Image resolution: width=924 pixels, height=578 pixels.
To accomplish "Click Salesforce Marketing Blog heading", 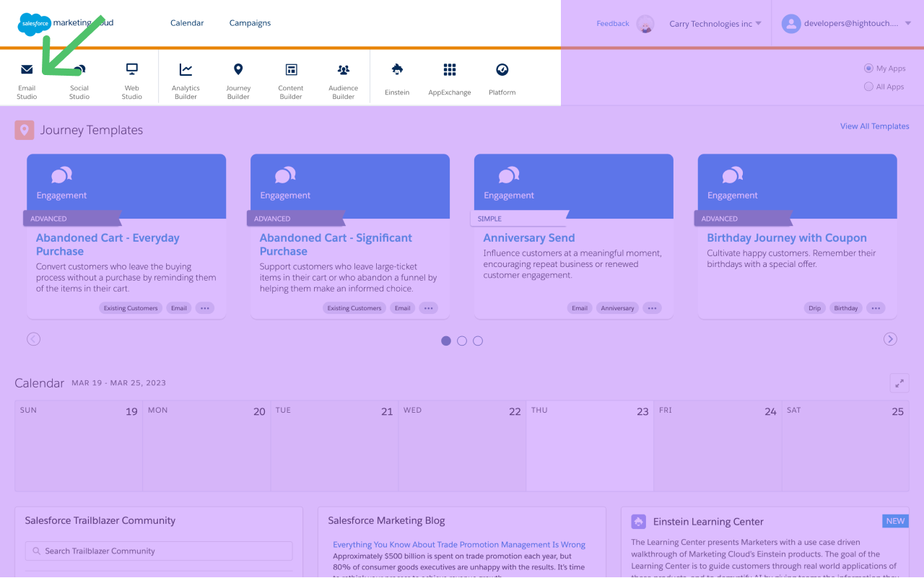I will click(x=386, y=520).
